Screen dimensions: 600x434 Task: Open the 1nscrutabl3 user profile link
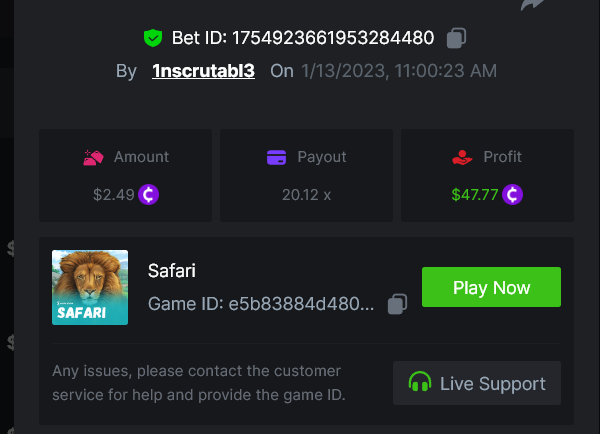[204, 71]
